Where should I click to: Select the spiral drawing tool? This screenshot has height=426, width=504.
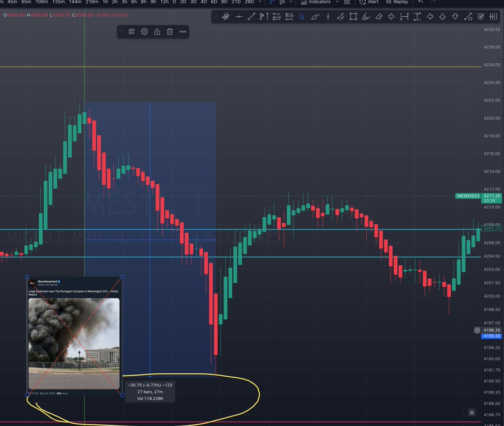480,17
